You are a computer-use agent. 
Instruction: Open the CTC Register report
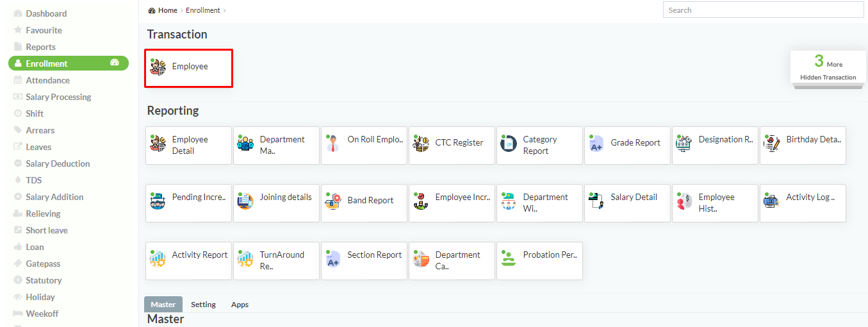tap(452, 146)
